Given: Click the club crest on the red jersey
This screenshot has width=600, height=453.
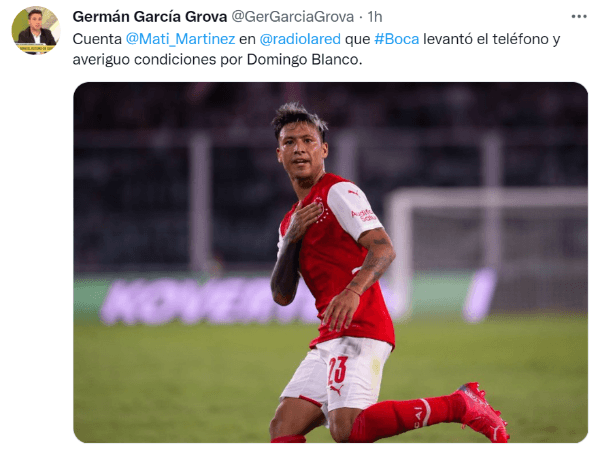Looking at the screenshot, I should click(321, 209).
